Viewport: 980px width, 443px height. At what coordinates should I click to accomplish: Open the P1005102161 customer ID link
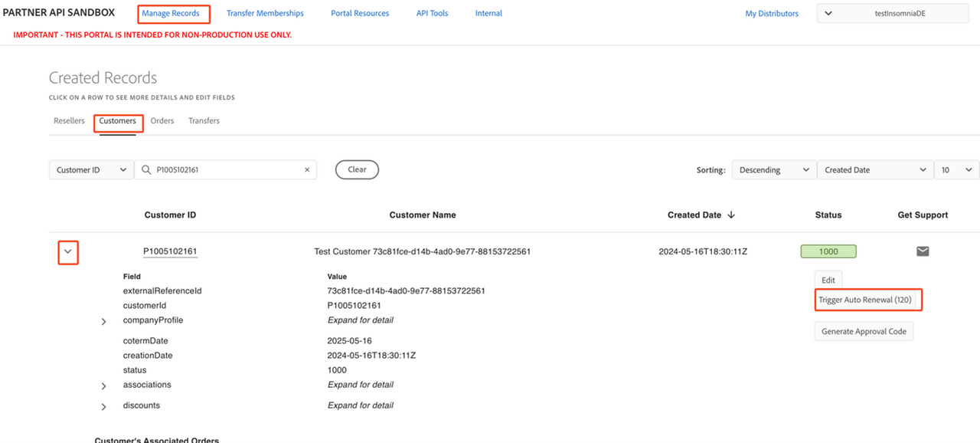[170, 251]
